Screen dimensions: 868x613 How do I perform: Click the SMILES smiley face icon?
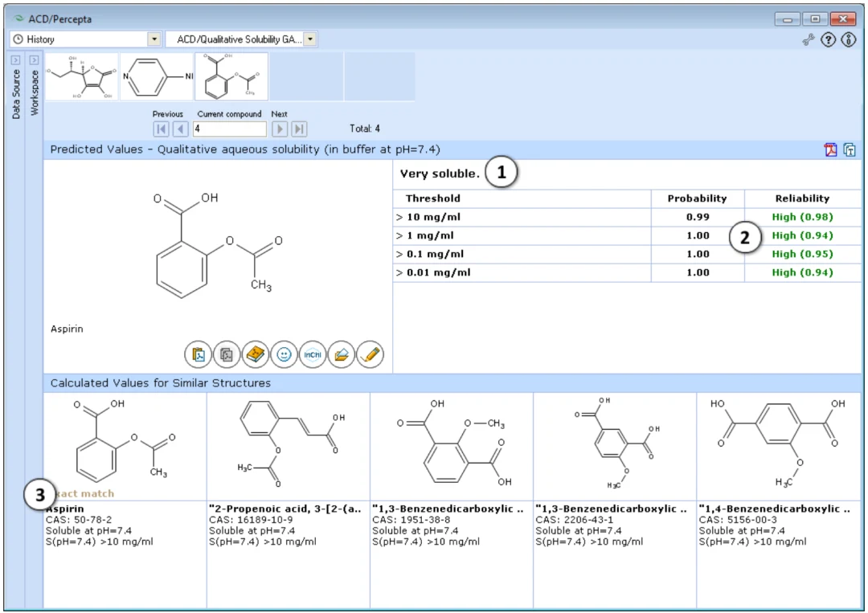pos(284,354)
